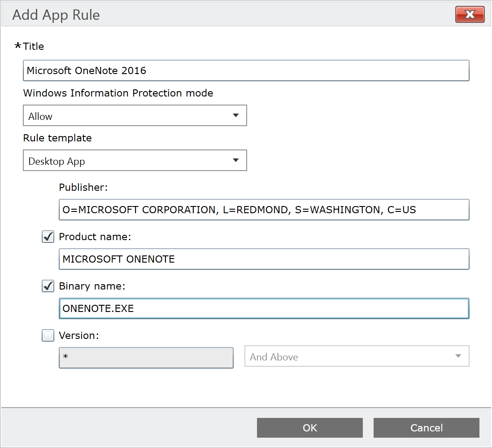The height and width of the screenshot is (448, 492).
Task: Click the And Above dropdown arrow
Action: click(x=458, y=356)
